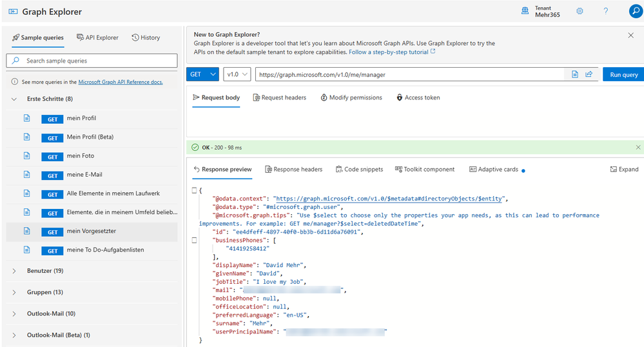Toggle the businessPhones array fold box

pyautogui.click(x=194, y=240)
